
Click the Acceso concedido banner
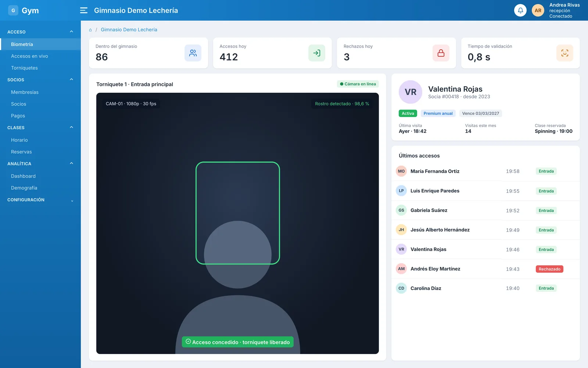pyautogui.click(x=238, y=342)
